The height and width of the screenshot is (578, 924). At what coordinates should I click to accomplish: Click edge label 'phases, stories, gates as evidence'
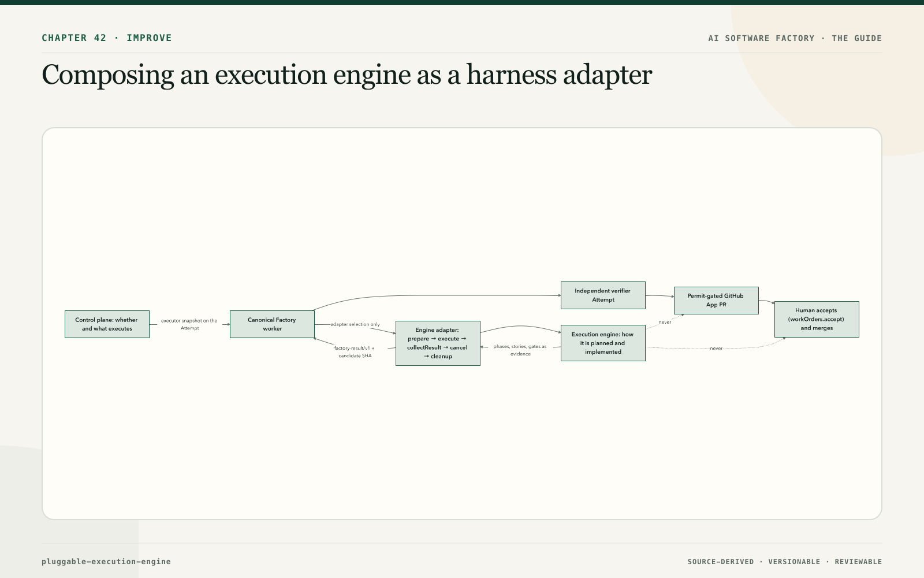(x=520, y=350)
